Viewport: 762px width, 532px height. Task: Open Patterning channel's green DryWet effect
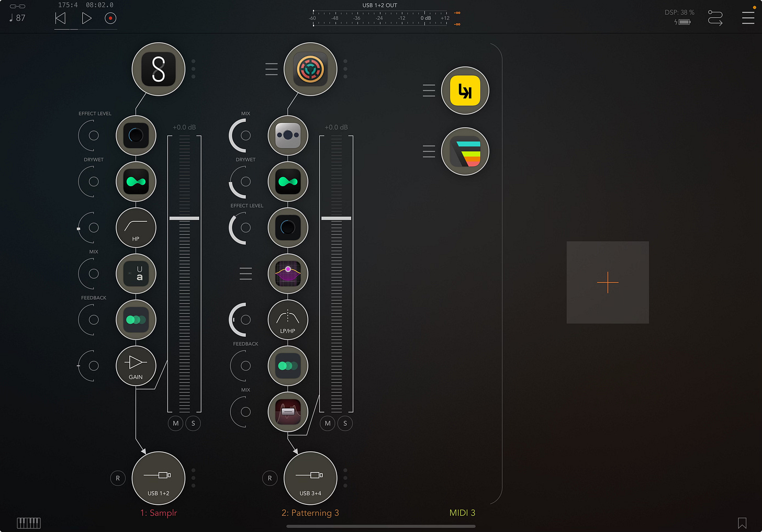click(x=288, y=182)
